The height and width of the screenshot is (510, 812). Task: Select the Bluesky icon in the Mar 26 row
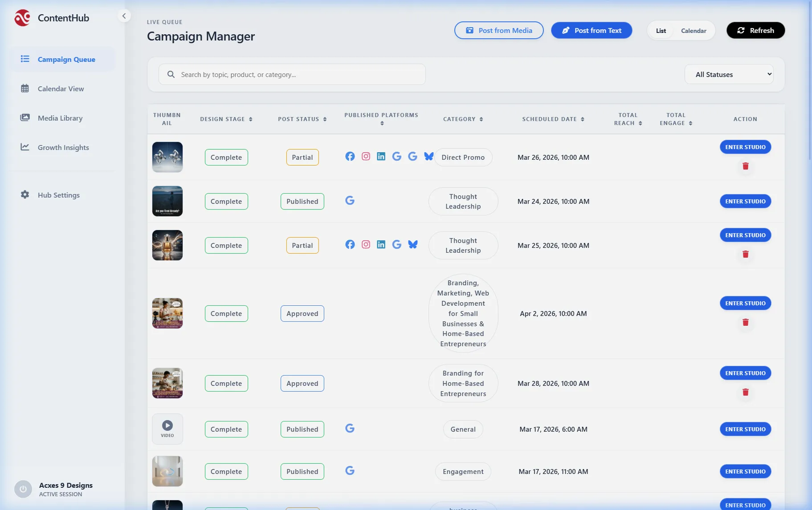coord(428,156)
